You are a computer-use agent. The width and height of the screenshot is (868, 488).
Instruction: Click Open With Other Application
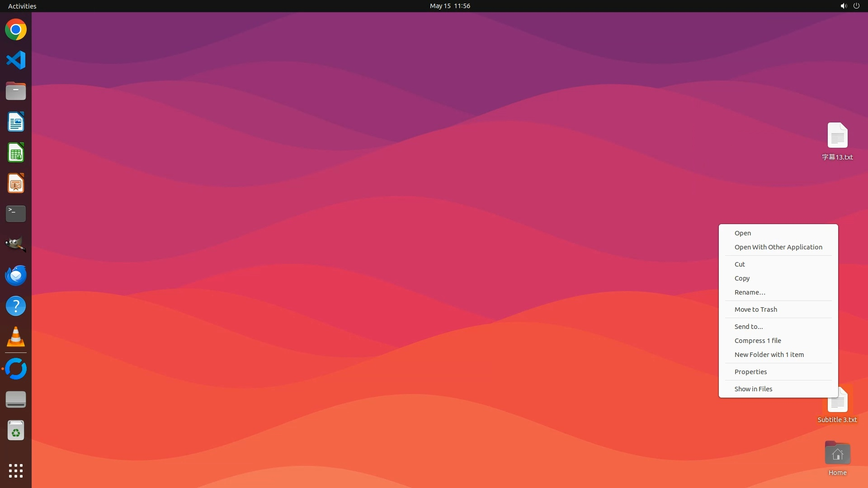(778, 247)
